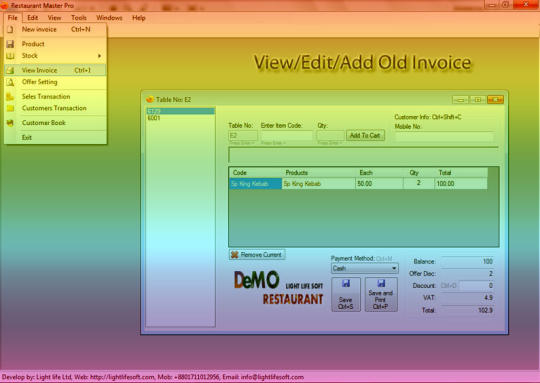Click the app icon in the Table No: E2 title bar
The width and height of the screenshot is (540, 383).
pos(150,100)
